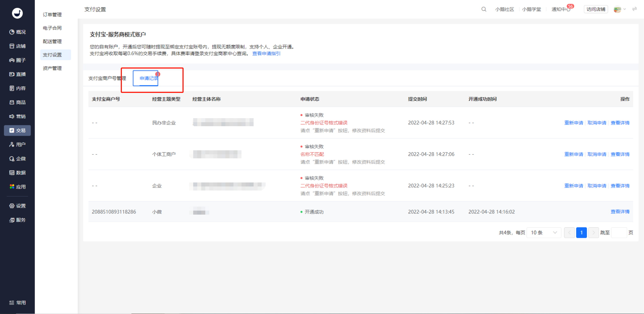644x314 pixels.
Task: Click the search magnifier icon
Action: coord(484,9)
